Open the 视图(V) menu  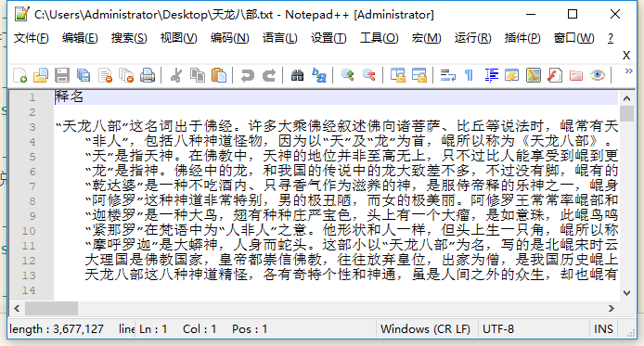tap(179, 38)
